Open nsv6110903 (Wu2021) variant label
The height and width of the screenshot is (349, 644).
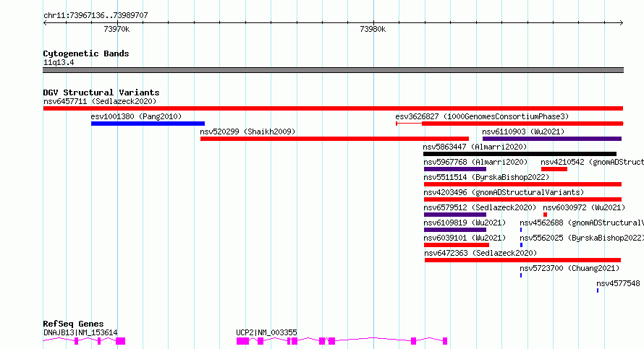tap(523, 132)
